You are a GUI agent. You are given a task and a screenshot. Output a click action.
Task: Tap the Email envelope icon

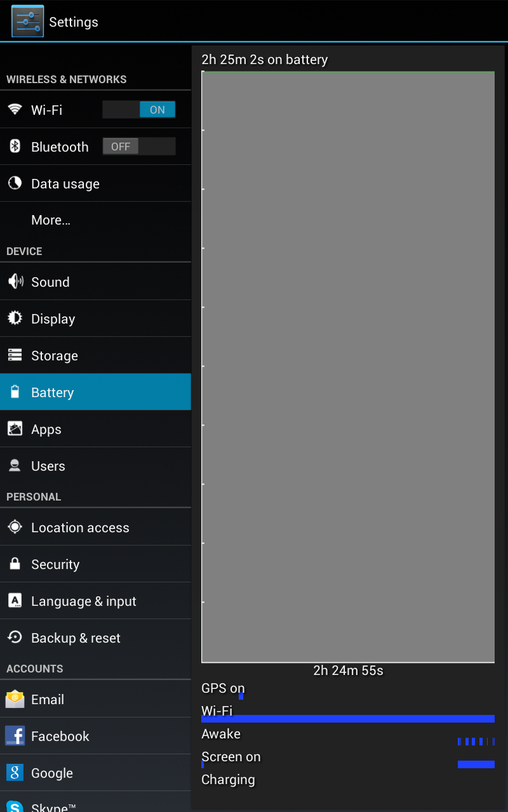pos(15,699)
